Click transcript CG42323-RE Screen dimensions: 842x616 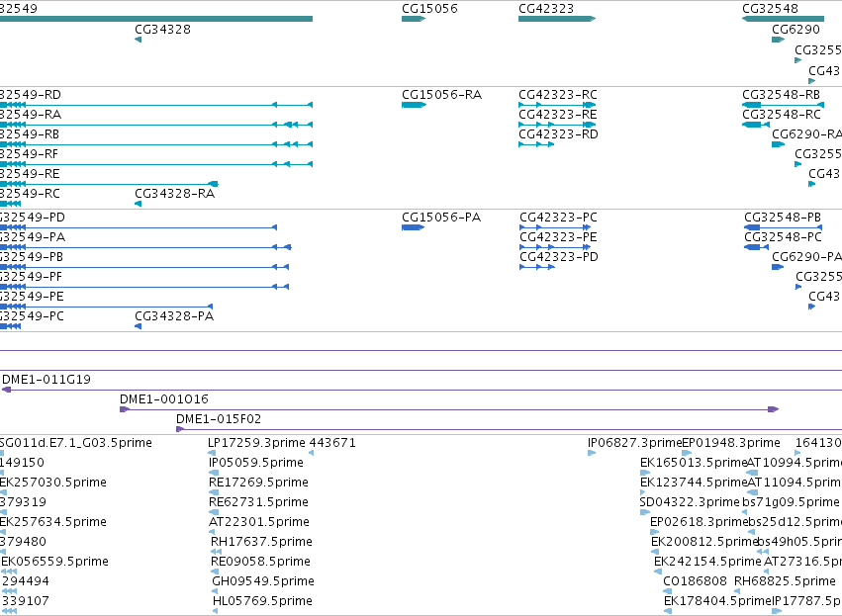click(x=558, y=115)
